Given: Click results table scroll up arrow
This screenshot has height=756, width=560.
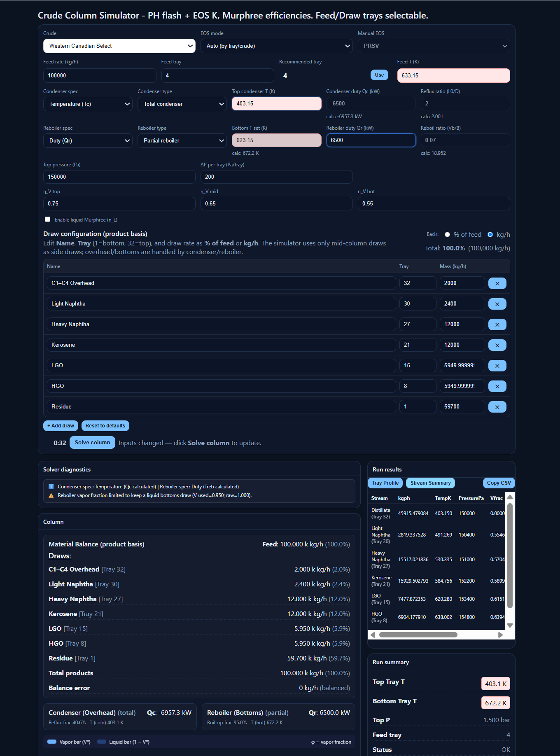Looking at the screenshot, I should point(510,497).
